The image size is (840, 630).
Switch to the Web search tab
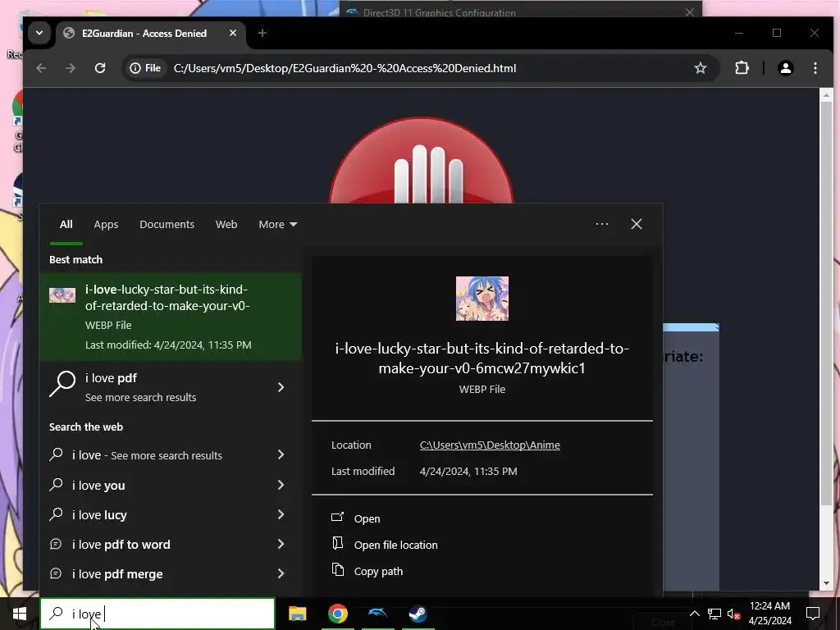click(226, 225)
